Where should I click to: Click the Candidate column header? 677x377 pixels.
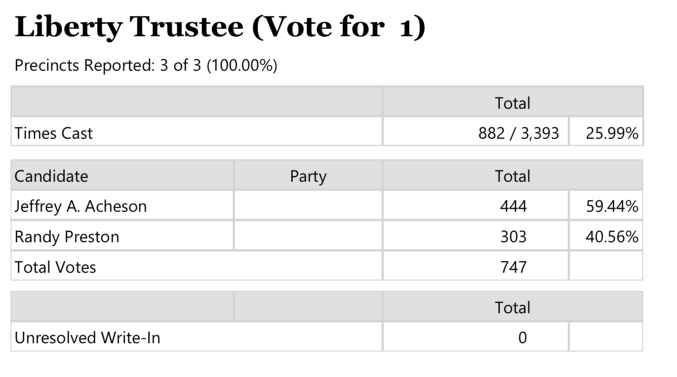click(x=51, y=176)
